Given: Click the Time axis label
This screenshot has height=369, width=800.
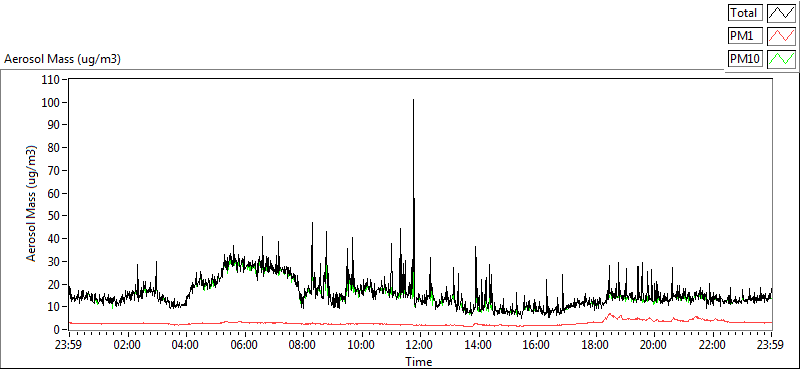Looking at the screenshot, I should [x=419, y=362].
